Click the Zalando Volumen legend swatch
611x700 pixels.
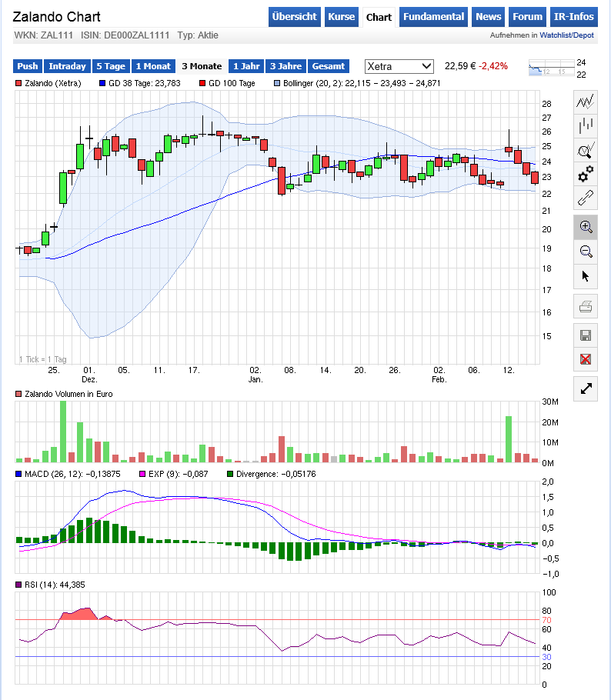(x=18, y=394)
